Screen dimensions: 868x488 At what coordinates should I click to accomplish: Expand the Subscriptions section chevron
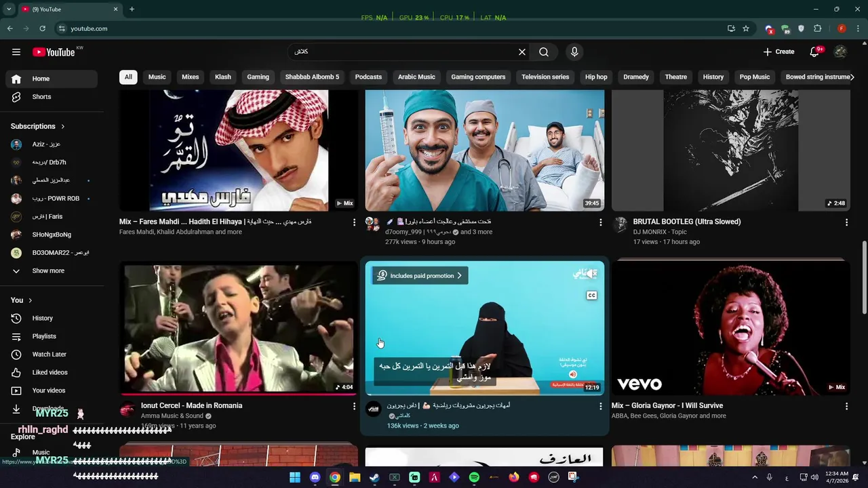coord(62,126)
